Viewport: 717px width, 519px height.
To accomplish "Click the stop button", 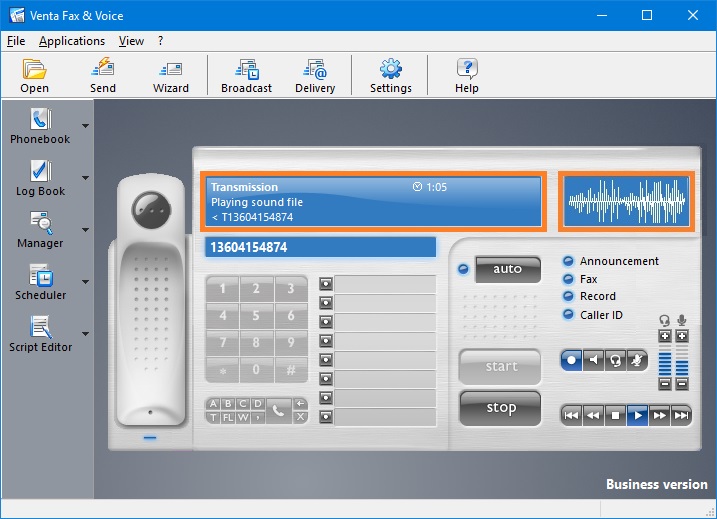I will pos(500,408).
